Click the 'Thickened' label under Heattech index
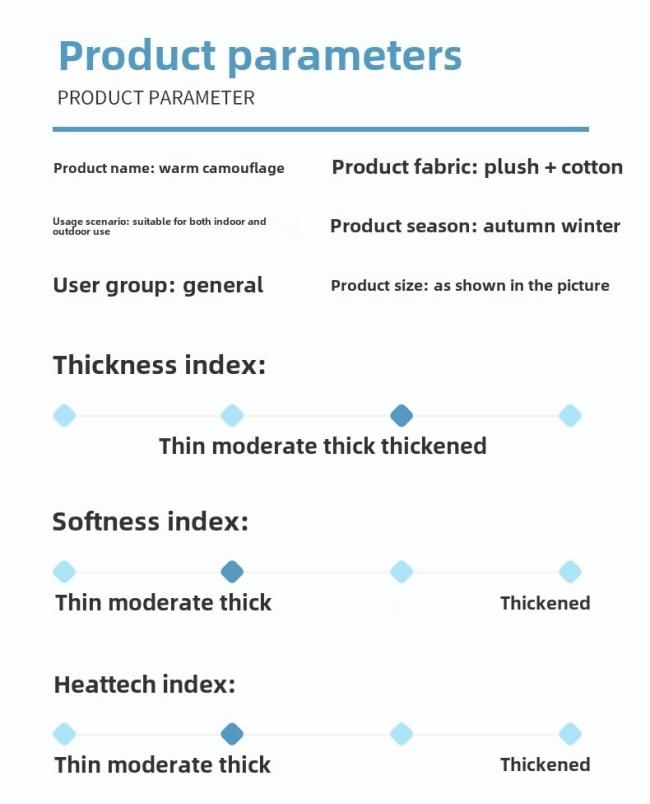 (x=545, y=765)
